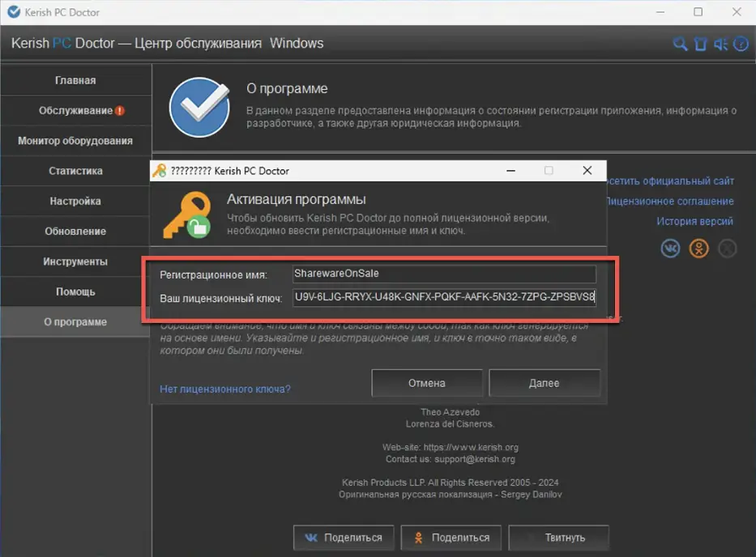Maximize the main Kerish PC Doctor window

click(x=698, y=12)
